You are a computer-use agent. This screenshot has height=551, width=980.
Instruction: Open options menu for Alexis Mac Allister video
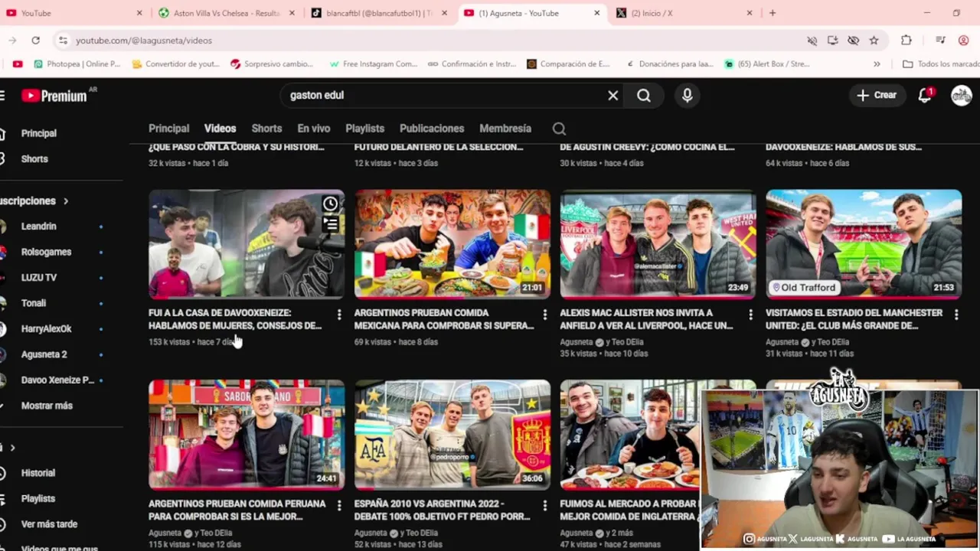tap(750, 314)
